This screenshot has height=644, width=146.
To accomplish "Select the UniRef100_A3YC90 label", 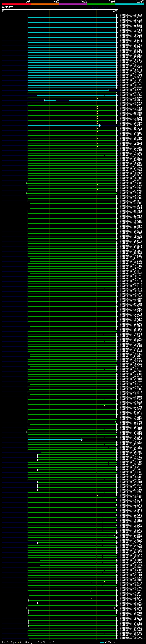I will [x=131, y=331].
